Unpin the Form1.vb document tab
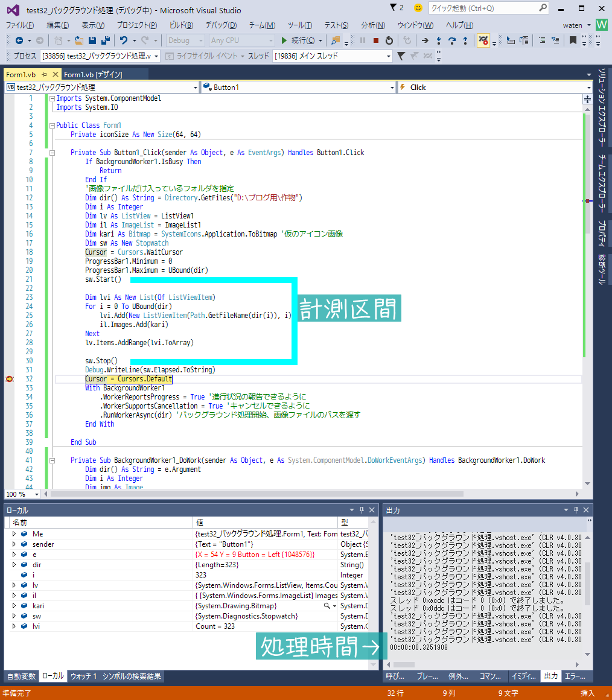The width and height of the screenshot is (612, 700). pos(45,75)
